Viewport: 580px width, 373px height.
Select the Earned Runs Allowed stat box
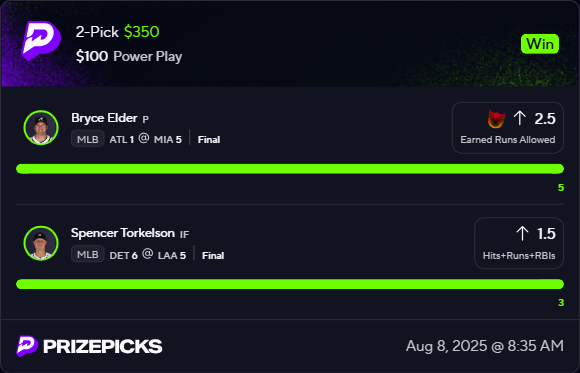[508, 128]
